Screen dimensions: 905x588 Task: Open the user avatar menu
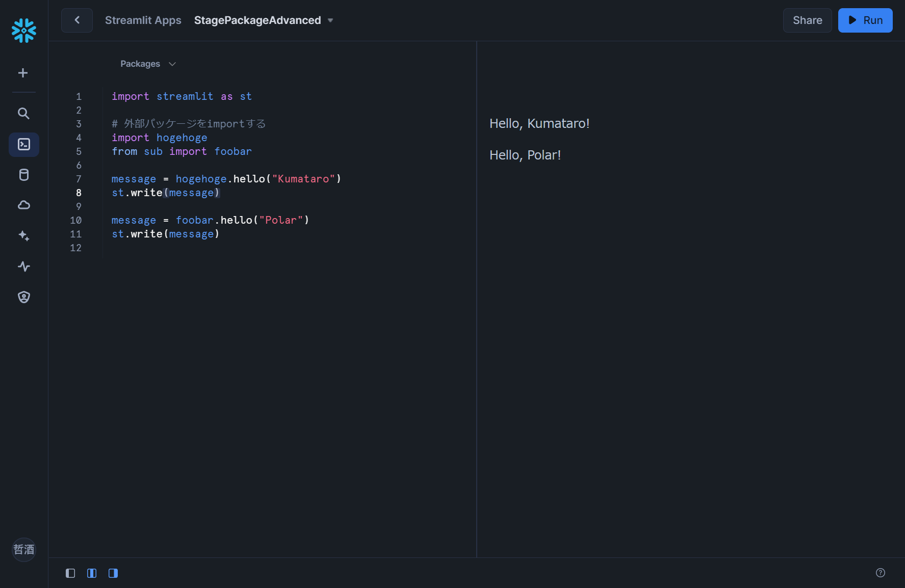[x=23, y=550]
